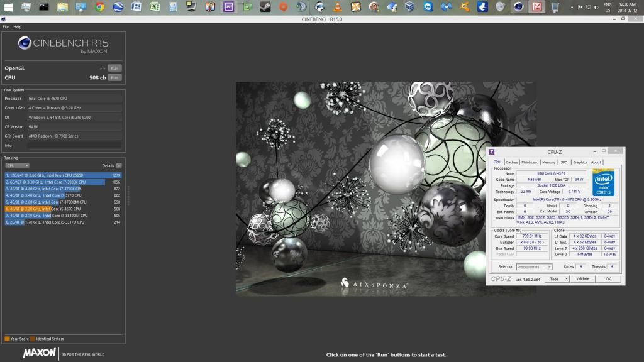Click the Validate button in CPU-Z
This screenshot has width=644, height=362.
pyautogui.click(x=582, y=278)
